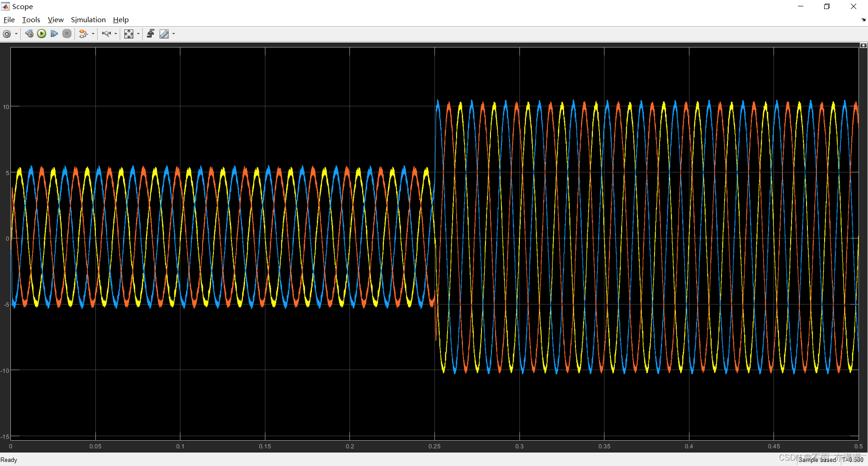Open the Cursor Measurements ruler icon
This screenshot has width=868, height=466.
[x=164, y=34]
